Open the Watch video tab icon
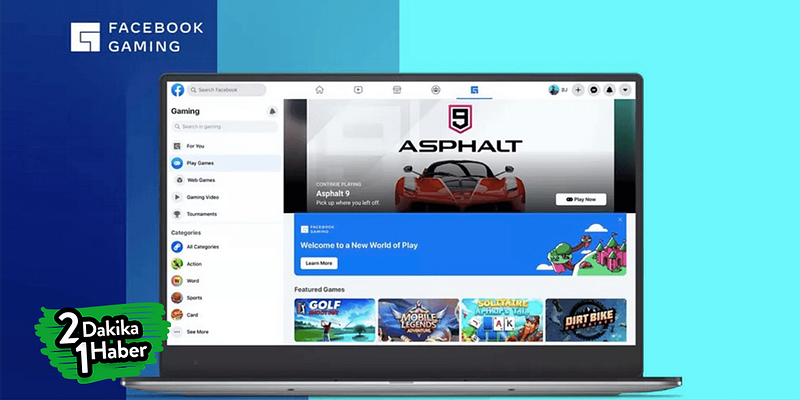Screen dimensions: 800x400 pos(358,90)
